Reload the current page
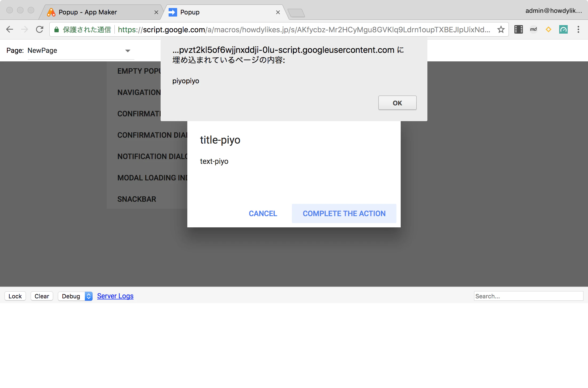 (39, 29)
